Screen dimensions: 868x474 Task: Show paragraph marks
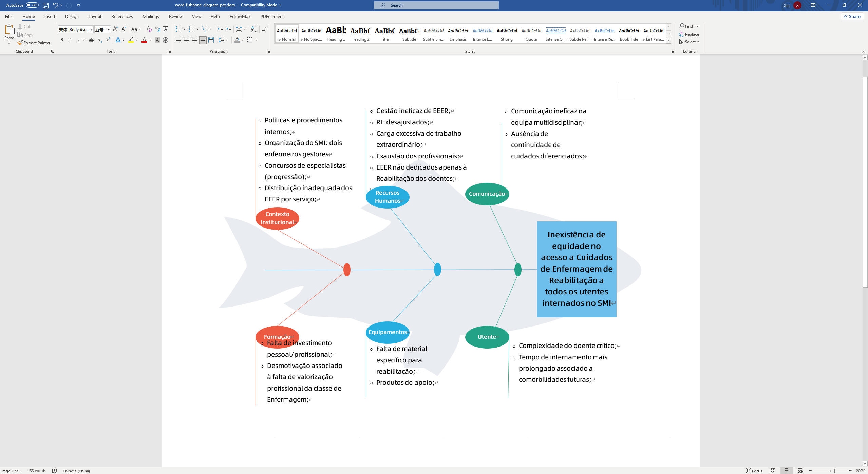point(265,29)
